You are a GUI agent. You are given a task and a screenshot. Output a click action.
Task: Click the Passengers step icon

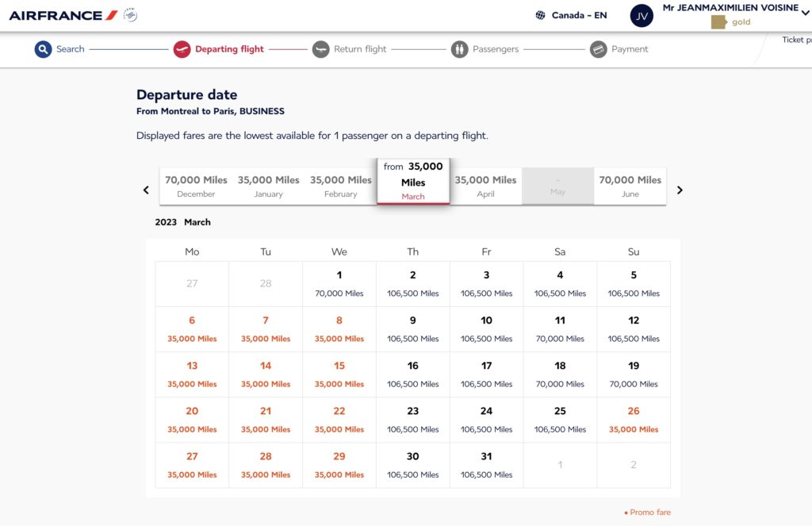pyautogui.click(x=460, y=49)
